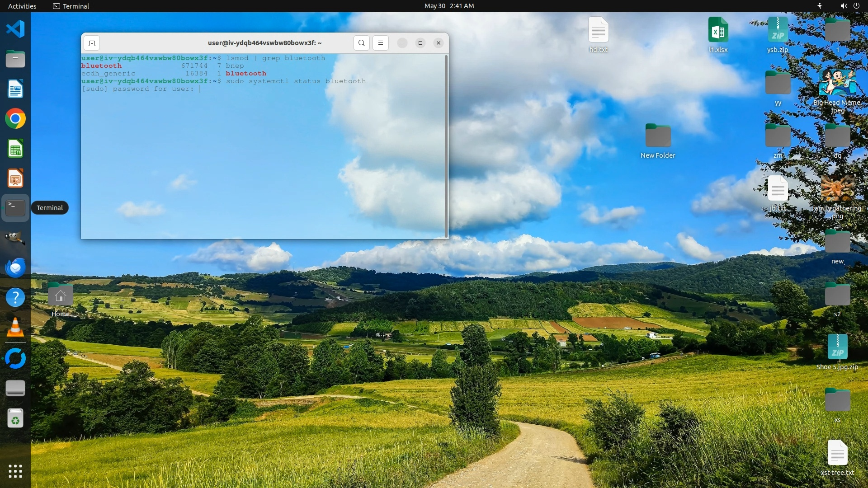Open the terminal hamburger menu

[x=380, y=43]
